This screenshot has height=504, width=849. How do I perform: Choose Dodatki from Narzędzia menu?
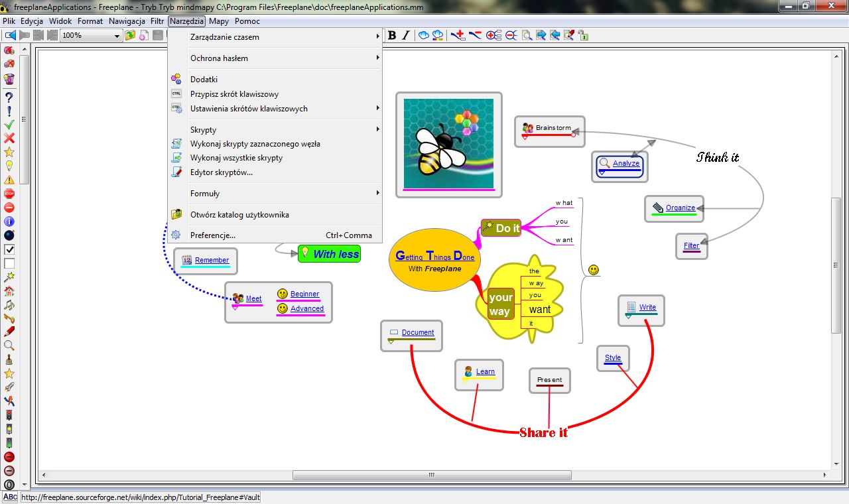tap(275, 80)
